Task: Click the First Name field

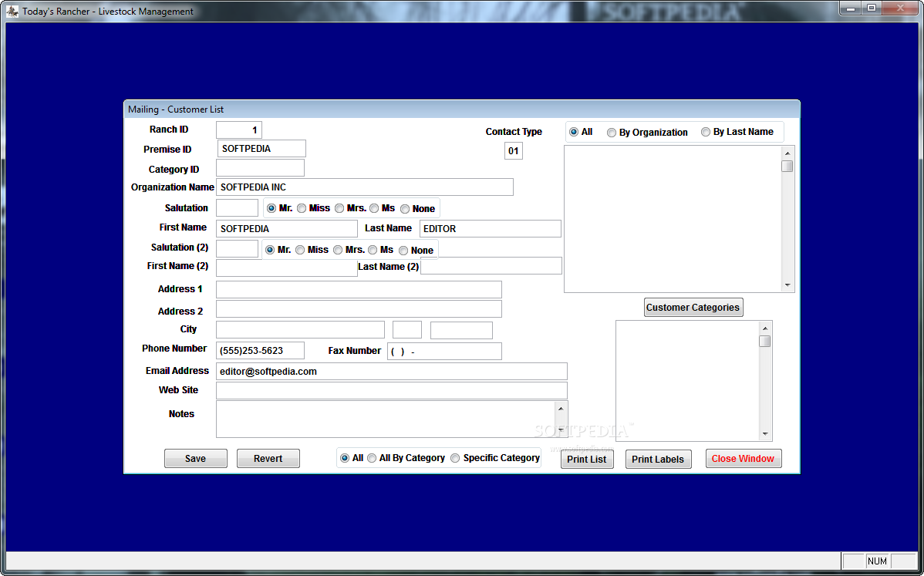Action: pos(287,228)
